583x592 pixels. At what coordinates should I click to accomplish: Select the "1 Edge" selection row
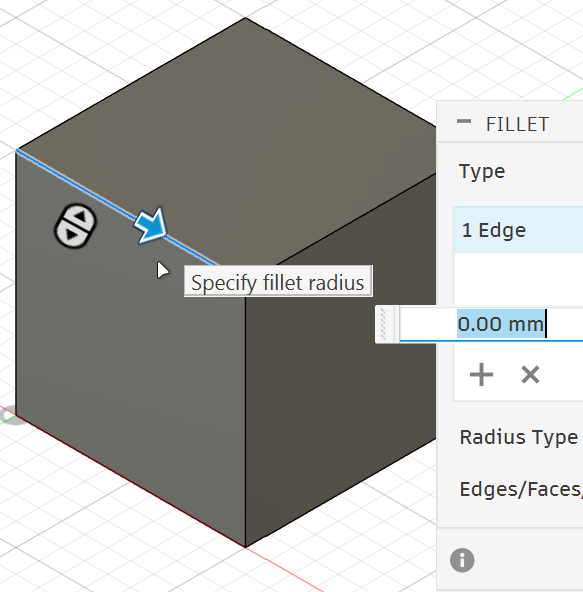pos(518,230)
